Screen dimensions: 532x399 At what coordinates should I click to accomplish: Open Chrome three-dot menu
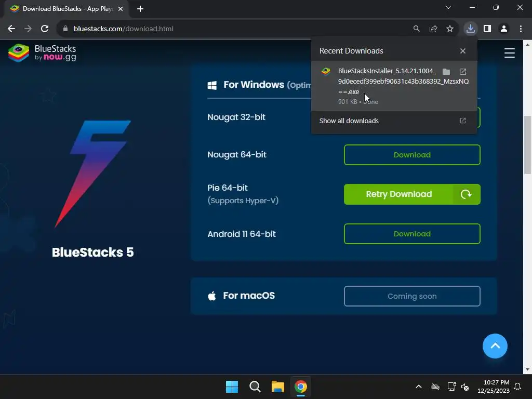tap(521, 29)
